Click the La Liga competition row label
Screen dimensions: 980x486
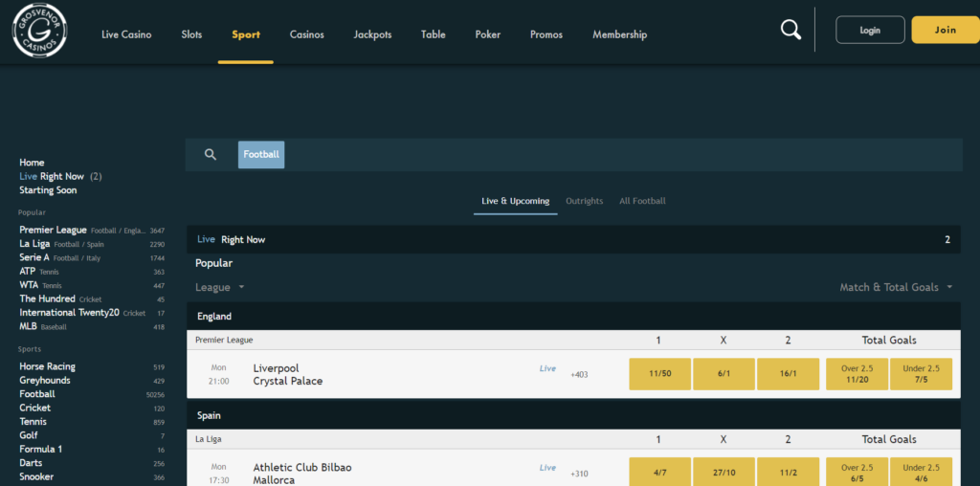208,439
